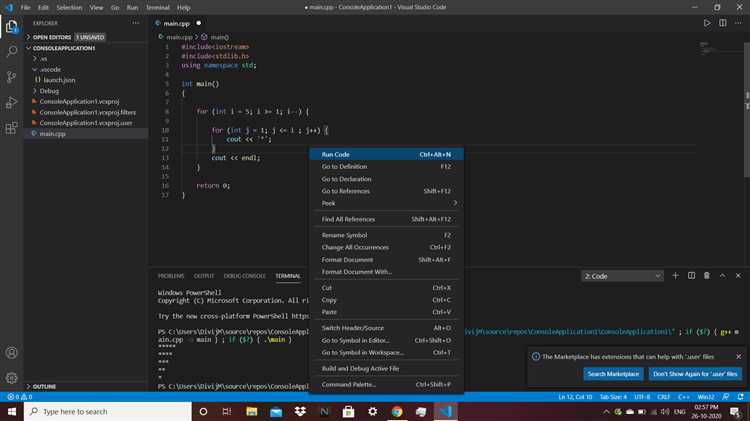Open ConsoleApplication1.vcxproj.filters file
Screen dimensions: 750x421
[88, 112]
